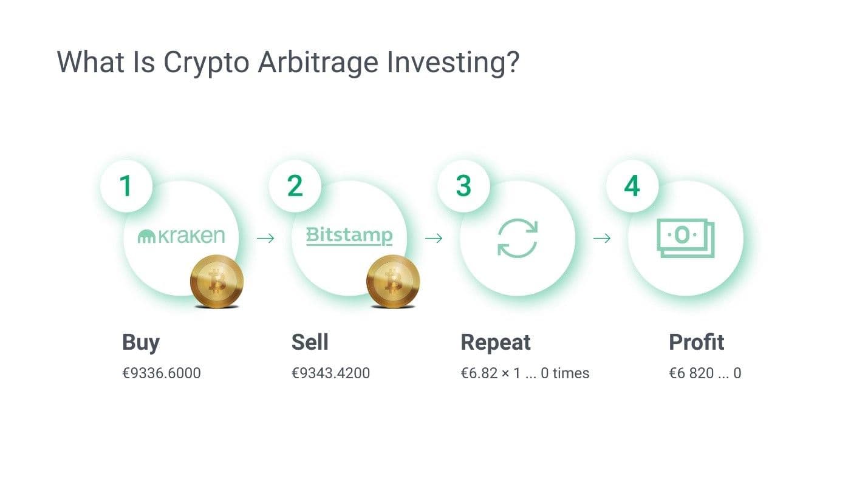Click the title What Is Crypto Arbitrage Investing
The height and width of the screenshot is (493, 868).
click(288, 62)
